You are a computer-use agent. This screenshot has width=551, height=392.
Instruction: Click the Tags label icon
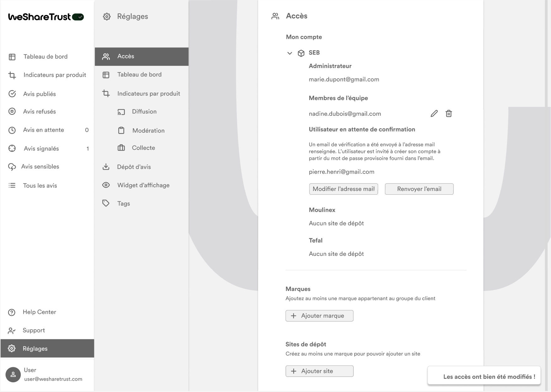pos(106,203)
